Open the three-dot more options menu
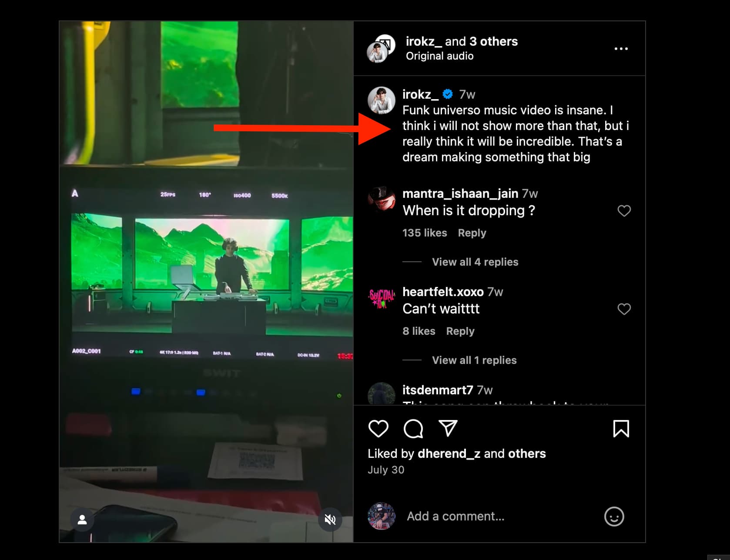 [621, 49]
